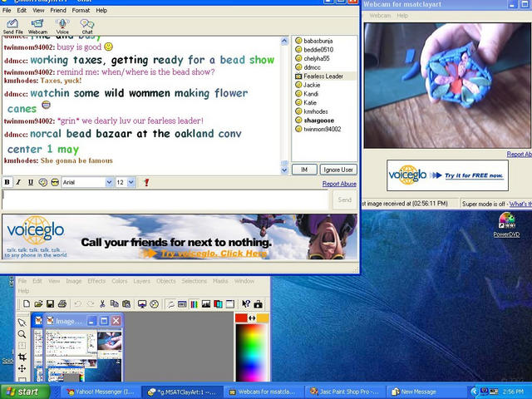Open Layers menu in Paint Shop Pro
This screenshot has width=532, height=399.
(x=141, y=281)
